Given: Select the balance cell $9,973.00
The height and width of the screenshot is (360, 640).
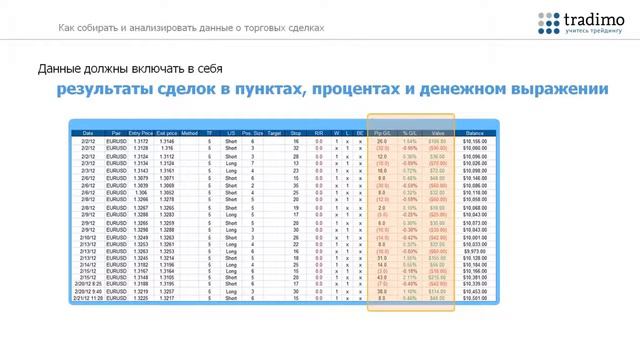Looking at the screenshot, I should pos(475,251).
